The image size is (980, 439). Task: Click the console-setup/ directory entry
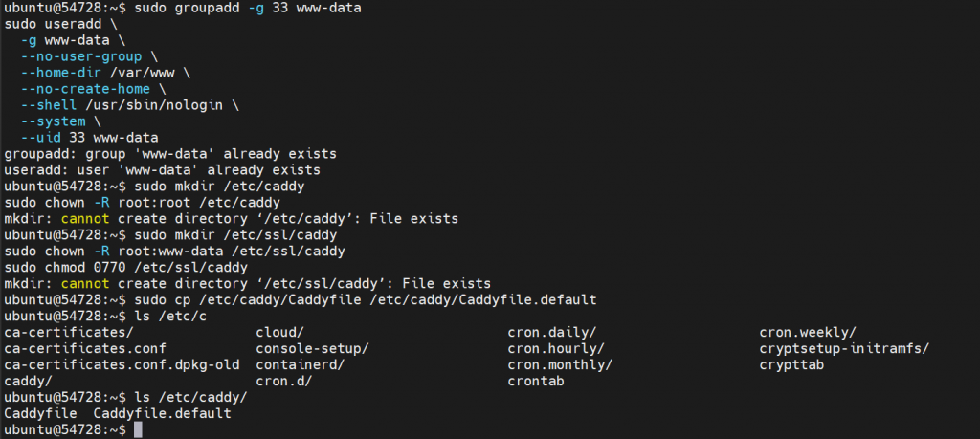(312, 349)
